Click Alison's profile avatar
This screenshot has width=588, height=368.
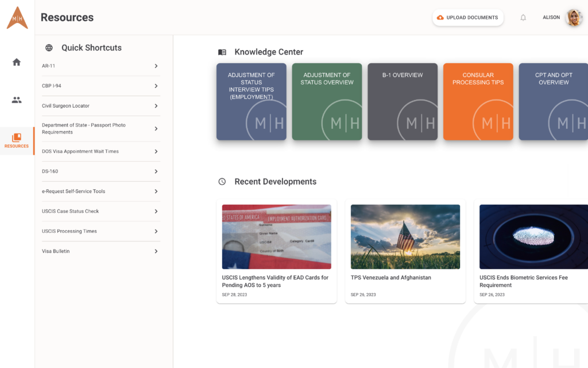574,18
